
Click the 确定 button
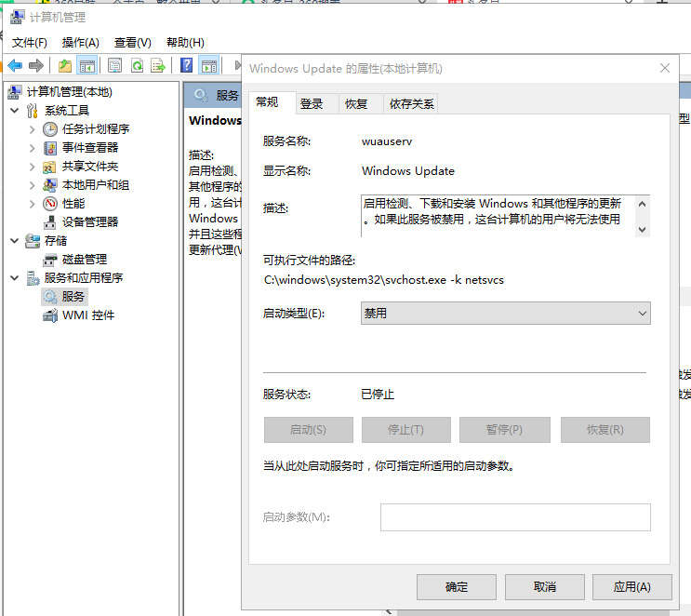click(457, 587)
